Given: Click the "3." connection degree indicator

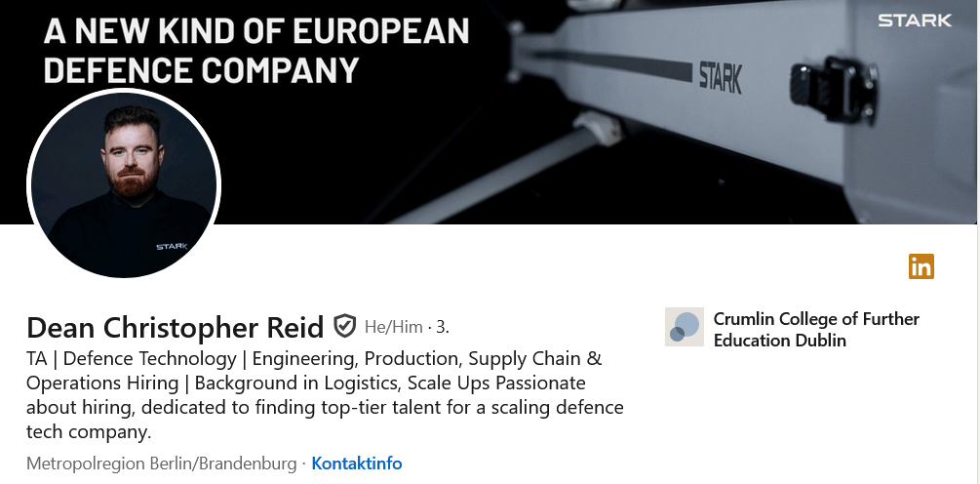Looking at the screenshot, I should (442, 326).
